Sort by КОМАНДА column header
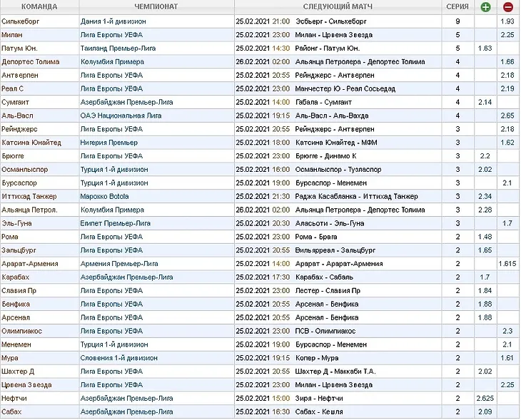Image resolution: width=521 pixels, height=420 pixels. (x=39, y=6)
